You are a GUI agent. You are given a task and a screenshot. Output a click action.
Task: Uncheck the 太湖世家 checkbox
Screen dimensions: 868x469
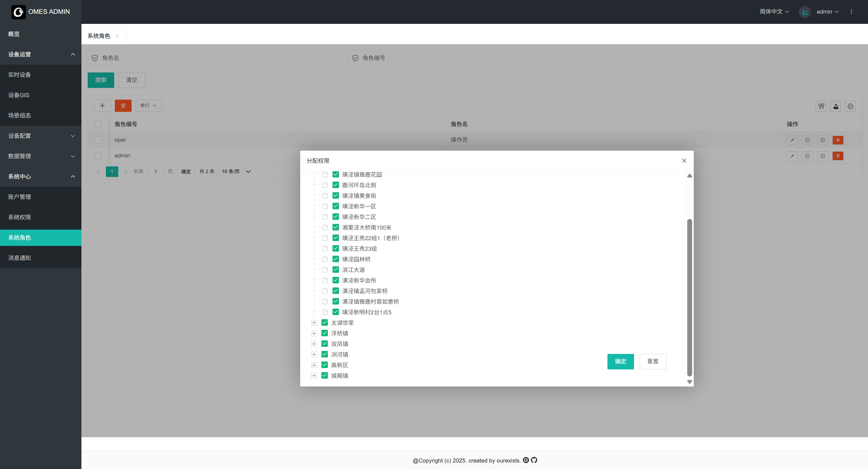pos(325,322)
